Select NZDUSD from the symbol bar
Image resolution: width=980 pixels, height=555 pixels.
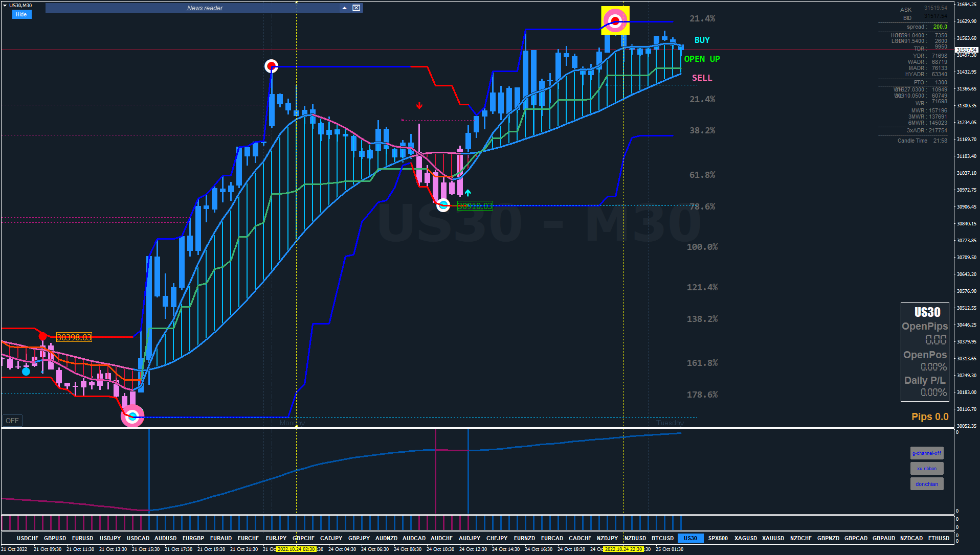click(x=635, y=538)
